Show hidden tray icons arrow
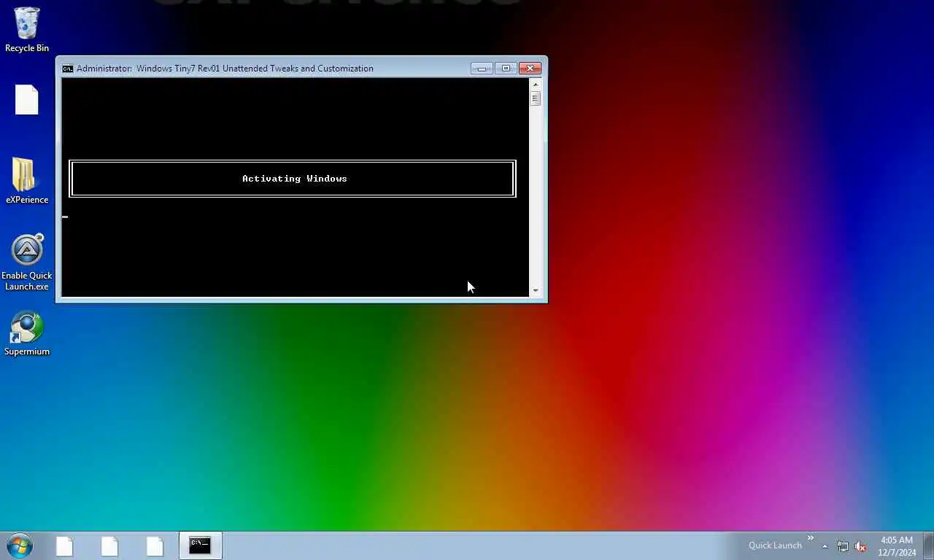This screenshot has width=934, height=560. 825,546
